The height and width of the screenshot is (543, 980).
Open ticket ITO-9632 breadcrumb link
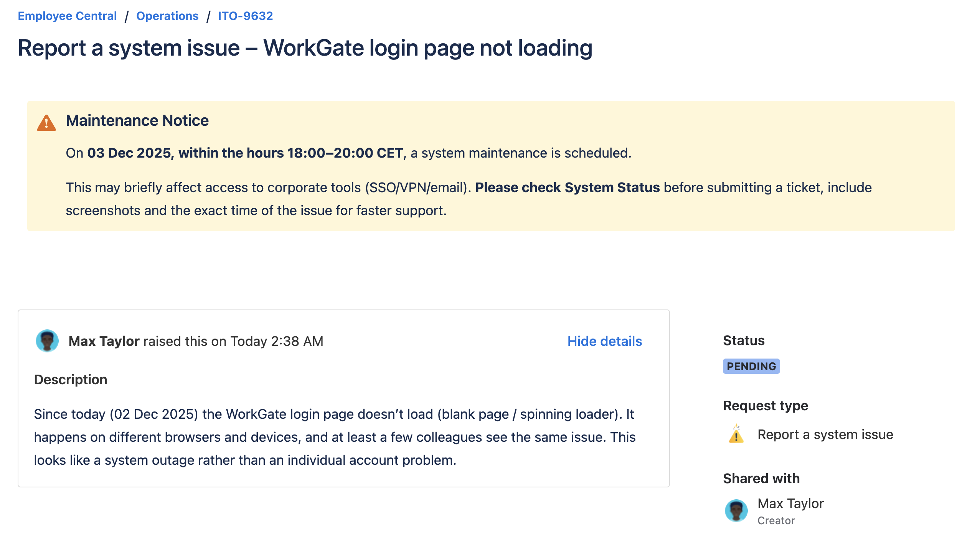tap(245, 16)
